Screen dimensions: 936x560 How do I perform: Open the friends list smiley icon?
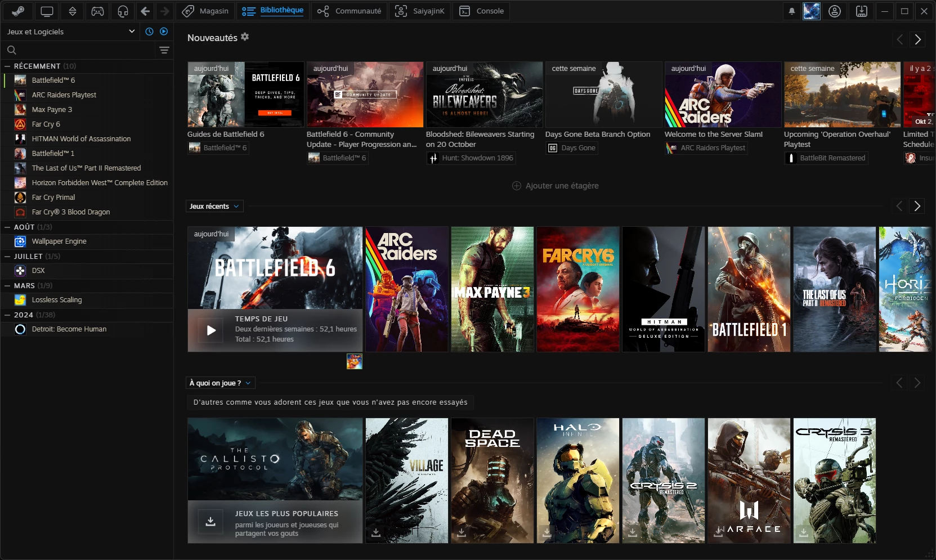(835, 11)
